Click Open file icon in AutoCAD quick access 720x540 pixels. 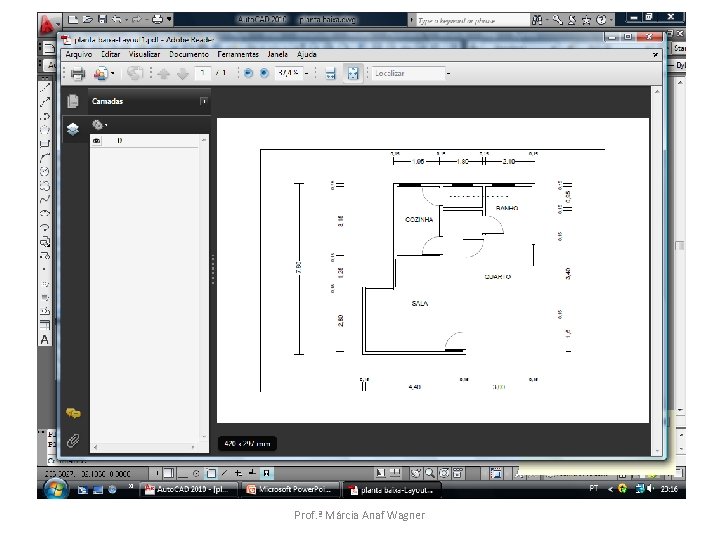[88, 19]
